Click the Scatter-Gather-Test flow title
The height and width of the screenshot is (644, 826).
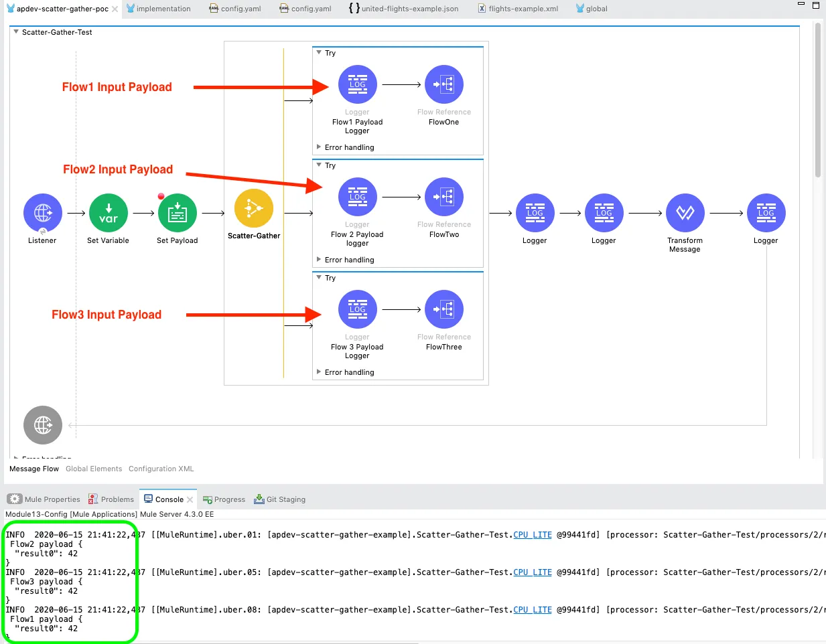coord(57,32)
